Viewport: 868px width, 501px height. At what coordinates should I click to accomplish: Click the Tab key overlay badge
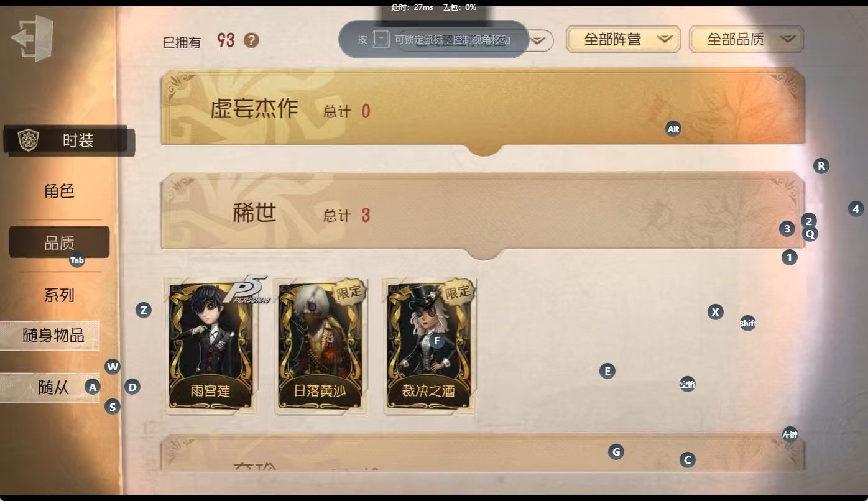[x=77, y=260]
